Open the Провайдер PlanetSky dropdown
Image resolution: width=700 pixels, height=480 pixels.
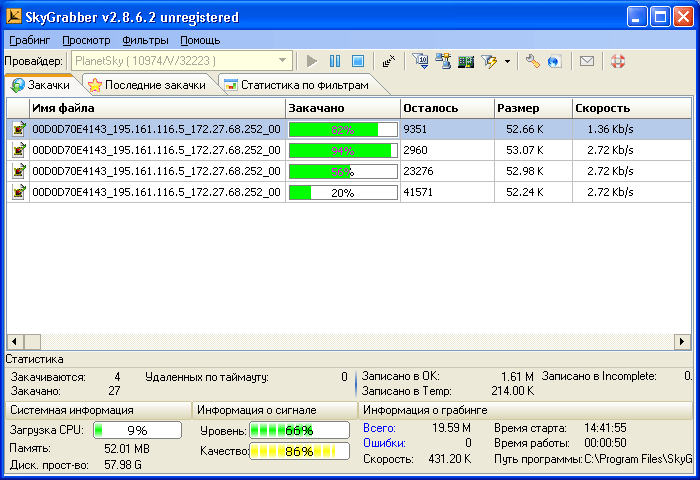[182, 61]
